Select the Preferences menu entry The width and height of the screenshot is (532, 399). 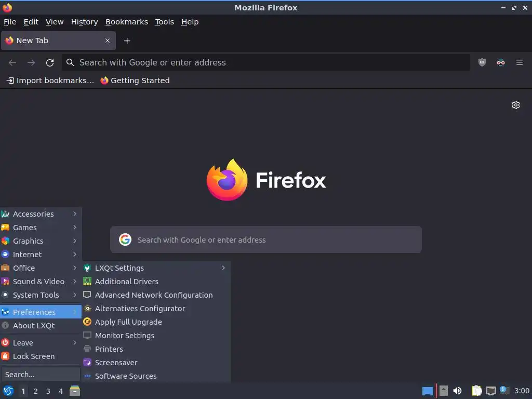pos(41,312)
